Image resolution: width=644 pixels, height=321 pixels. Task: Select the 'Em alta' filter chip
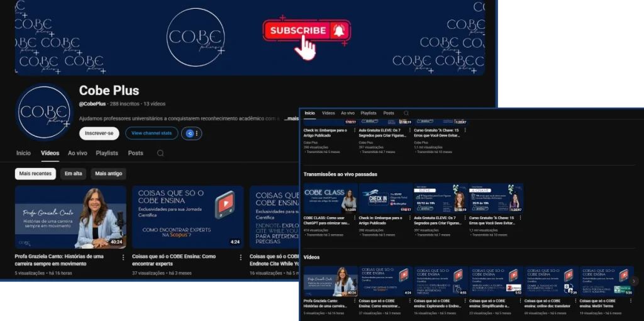coord(74,174)
